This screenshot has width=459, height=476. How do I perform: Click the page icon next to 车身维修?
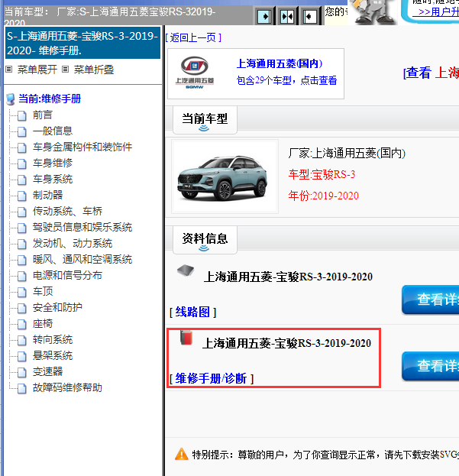21,164
